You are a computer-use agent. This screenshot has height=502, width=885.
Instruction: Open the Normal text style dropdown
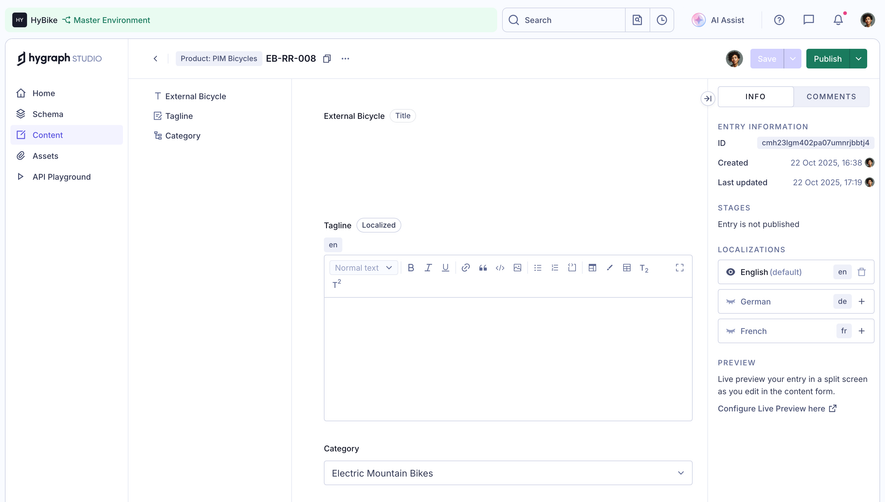(363, 268)
